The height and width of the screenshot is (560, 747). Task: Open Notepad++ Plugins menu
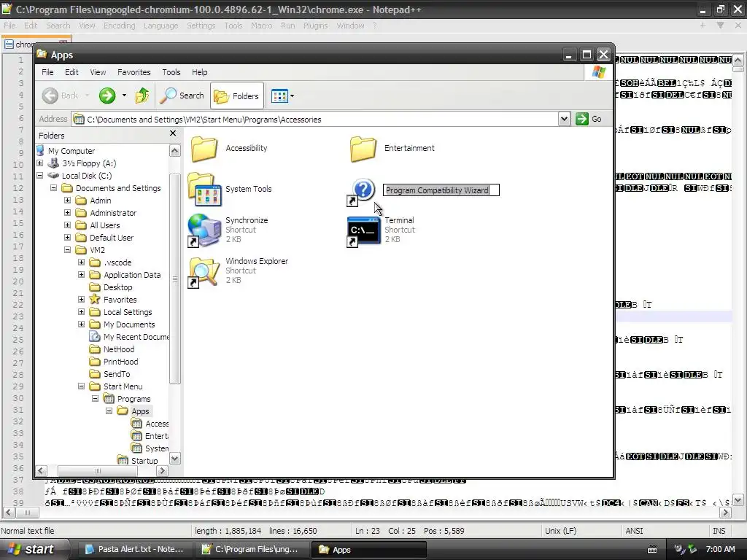coord(315,26)
